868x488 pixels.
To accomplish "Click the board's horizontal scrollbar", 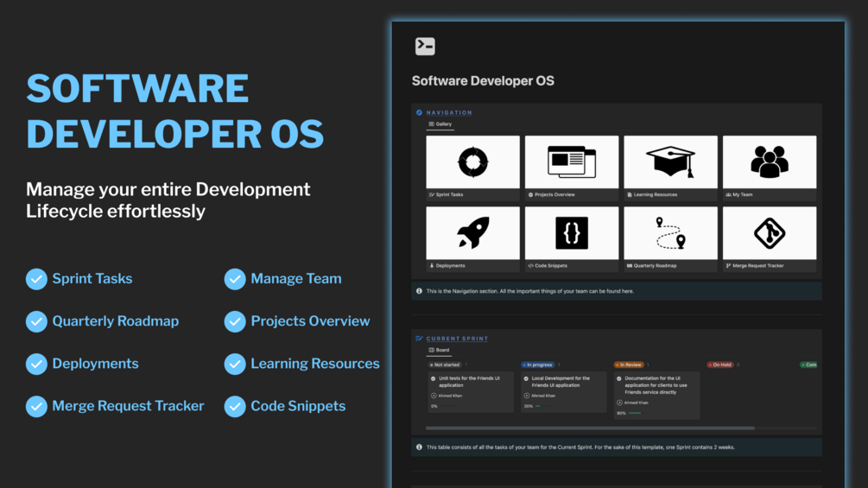I will (x=590, y=428).
